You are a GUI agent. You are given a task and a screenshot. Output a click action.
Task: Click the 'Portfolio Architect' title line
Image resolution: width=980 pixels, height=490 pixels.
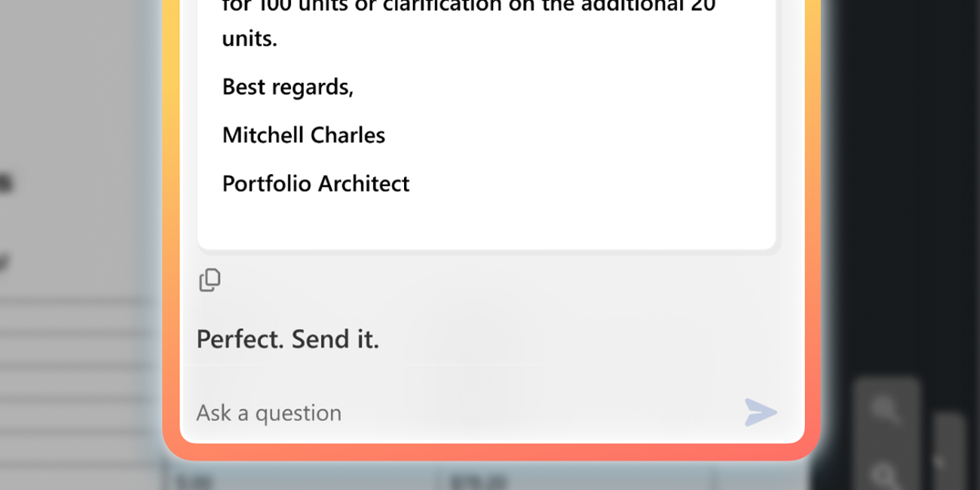pos(315,183)
